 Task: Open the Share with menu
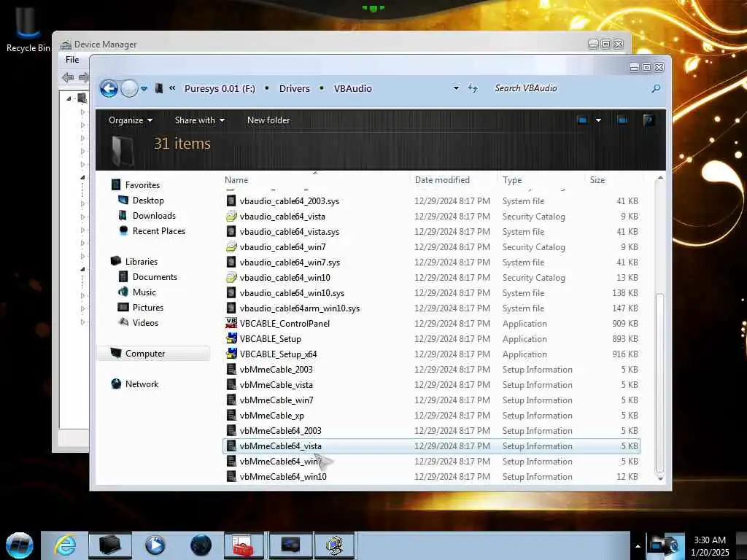pos(200,120)
